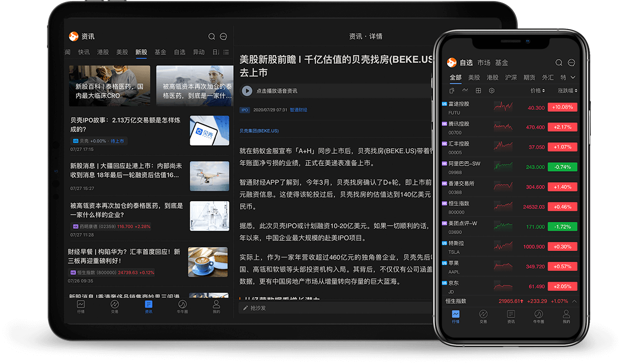Open 新股百科 泰格医药 banner card

tap(109, 86)
